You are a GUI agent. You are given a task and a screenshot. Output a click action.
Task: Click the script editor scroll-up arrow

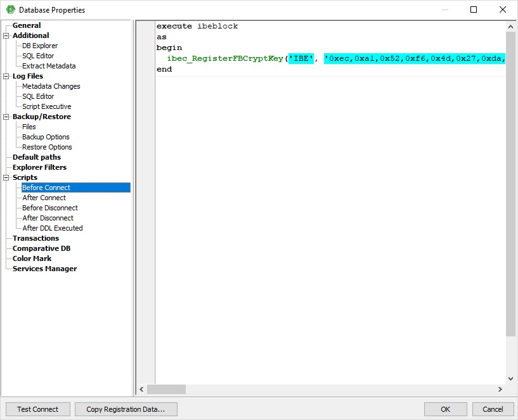510,27
